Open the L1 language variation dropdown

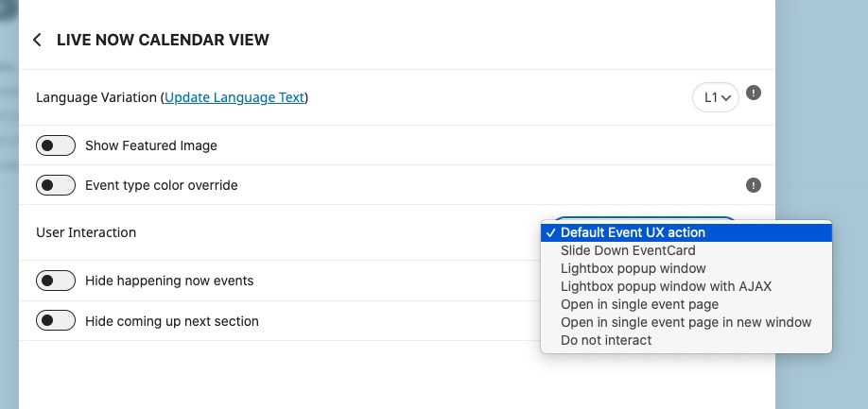pyautogui.click(x=715, y=97)
